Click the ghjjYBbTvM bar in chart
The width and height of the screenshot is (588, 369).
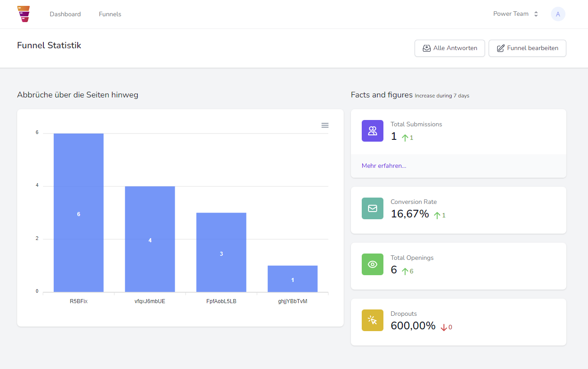click(293, 279)
